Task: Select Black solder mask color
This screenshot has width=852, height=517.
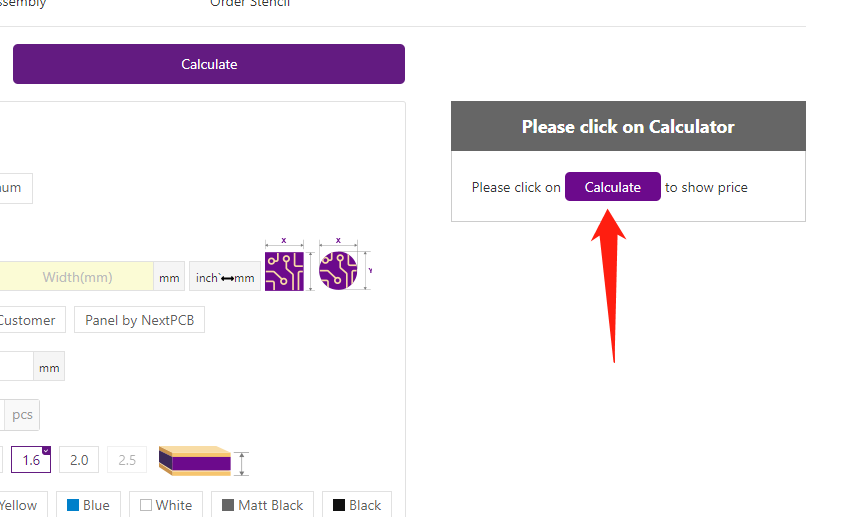Action: (x=357, y=505)
